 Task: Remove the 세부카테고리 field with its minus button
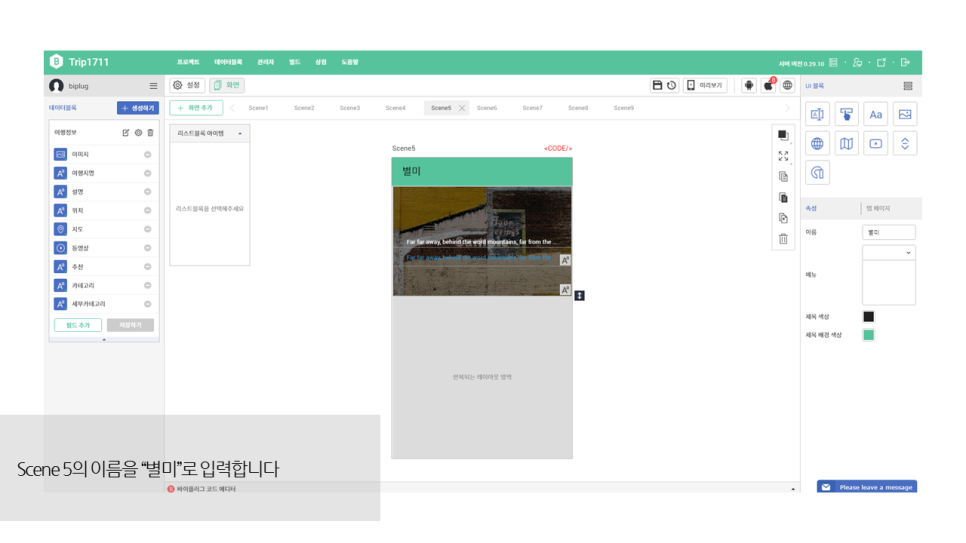pos(147,304)
